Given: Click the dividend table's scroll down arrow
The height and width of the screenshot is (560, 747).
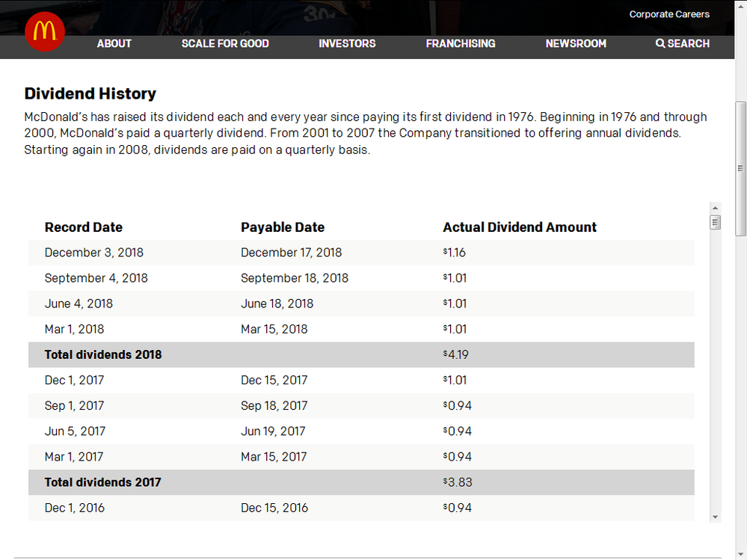Looking at the screenshot, I should 716,517.
